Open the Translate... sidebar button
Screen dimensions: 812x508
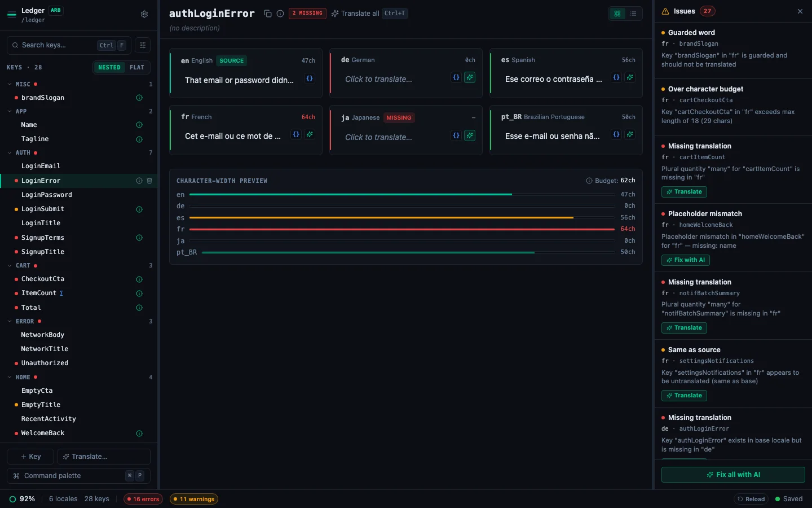[x=104, y=457]
